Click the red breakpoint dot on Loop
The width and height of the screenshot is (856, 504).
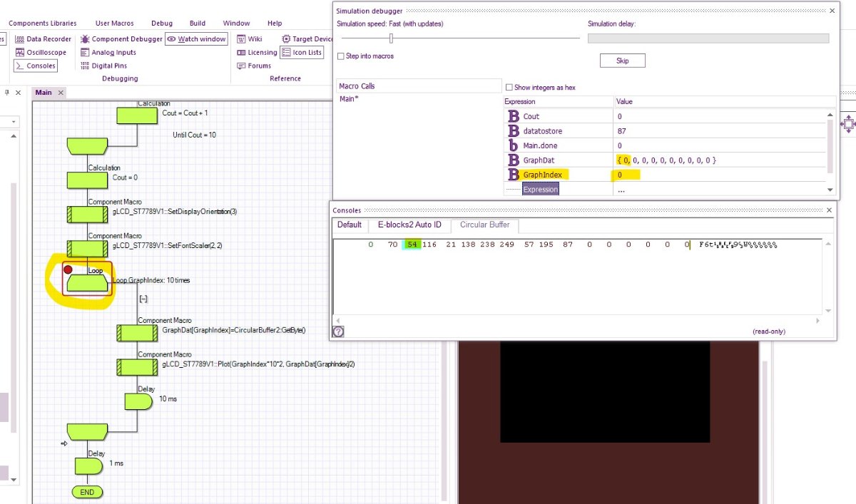[x=68, y=269]
